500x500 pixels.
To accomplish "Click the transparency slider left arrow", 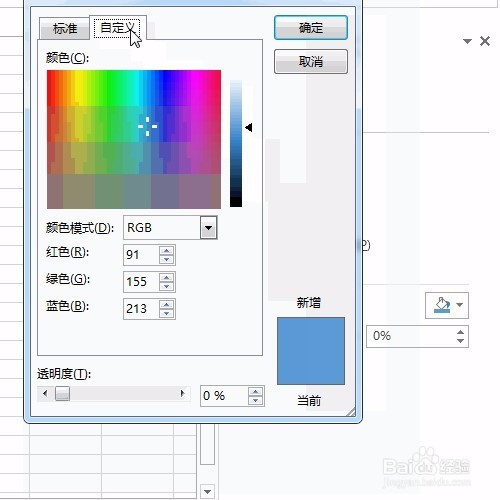I will click(45, 394).
